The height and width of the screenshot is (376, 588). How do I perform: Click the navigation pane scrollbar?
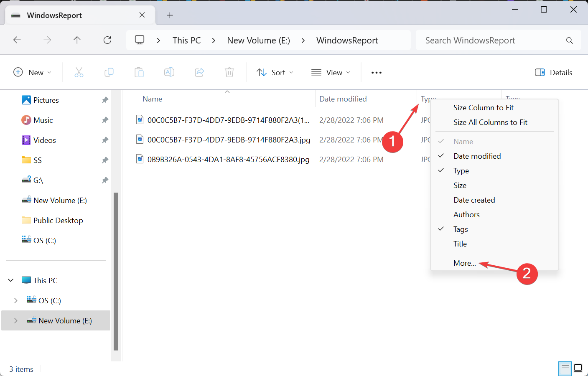[116, 272]
